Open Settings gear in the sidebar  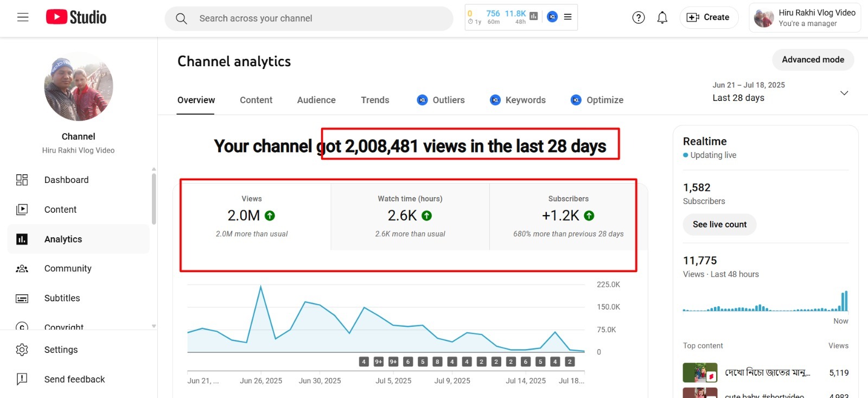click(61, 350)
